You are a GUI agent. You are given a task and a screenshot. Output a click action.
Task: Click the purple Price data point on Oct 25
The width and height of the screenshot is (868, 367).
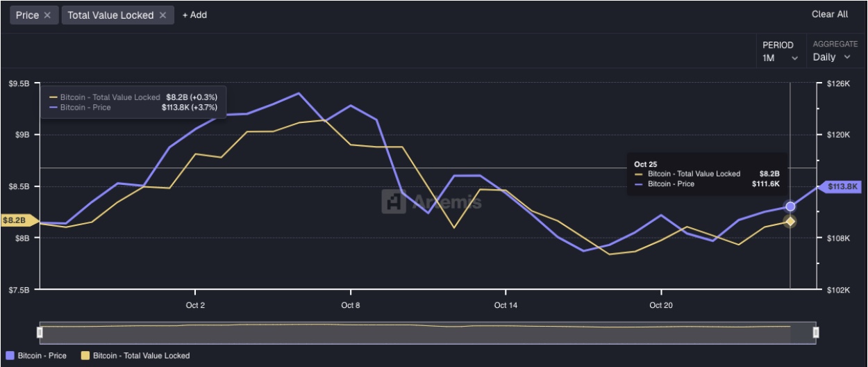pos(790,206)
